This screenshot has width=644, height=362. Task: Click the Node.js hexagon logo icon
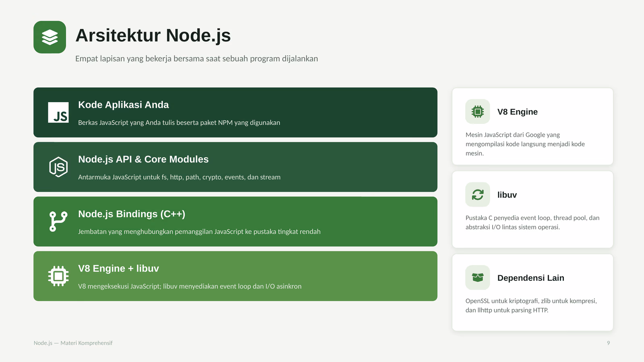click(58, 167)
